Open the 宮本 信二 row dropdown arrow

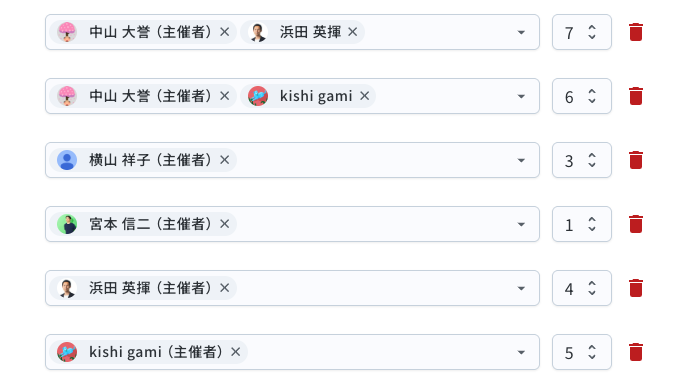521,224
